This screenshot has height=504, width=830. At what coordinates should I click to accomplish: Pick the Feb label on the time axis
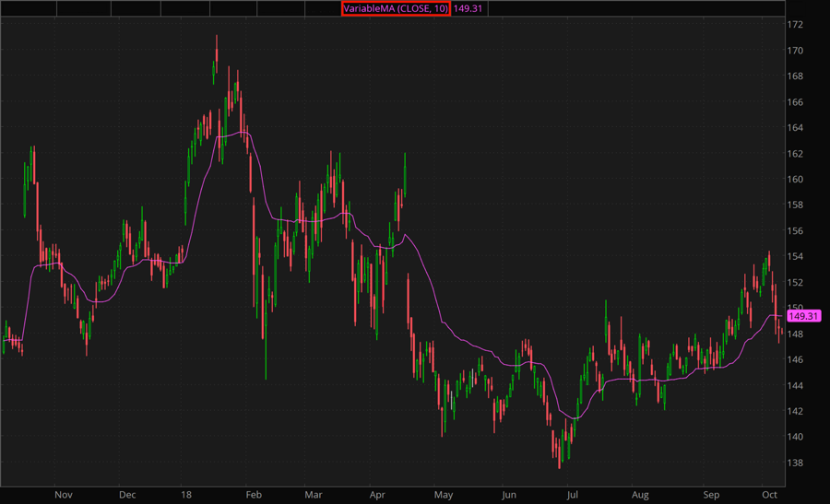[253, 495]
